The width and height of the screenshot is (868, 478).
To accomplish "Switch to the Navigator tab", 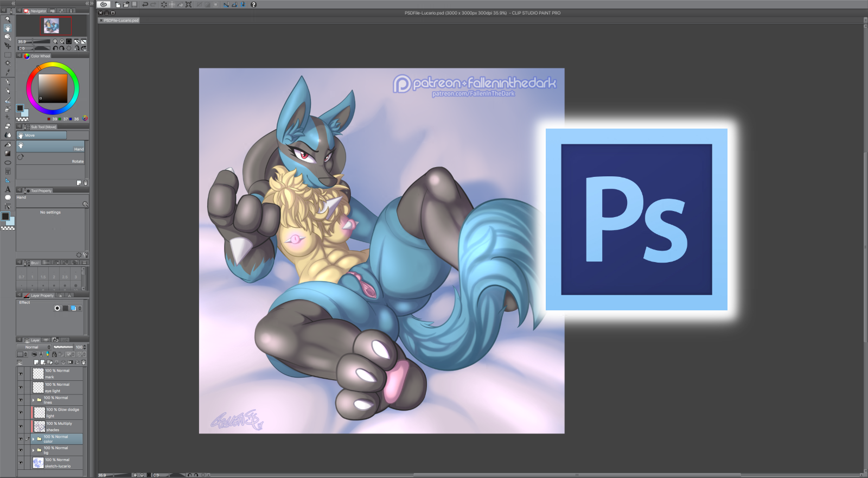I will [36, 11].
